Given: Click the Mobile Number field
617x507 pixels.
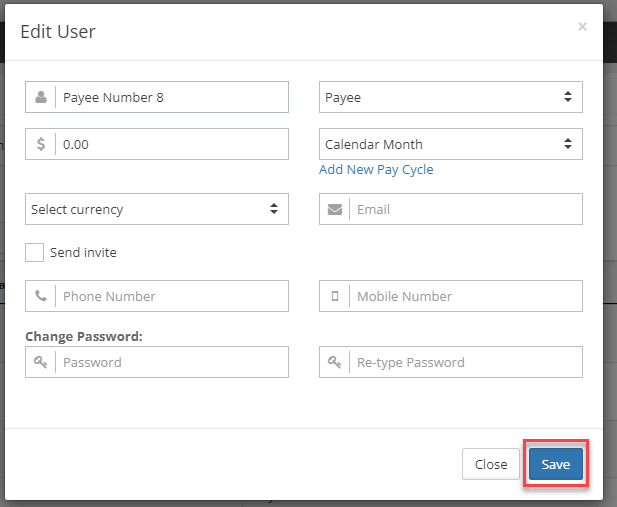Looking at the screenshot, I should [x=466, y=296].
